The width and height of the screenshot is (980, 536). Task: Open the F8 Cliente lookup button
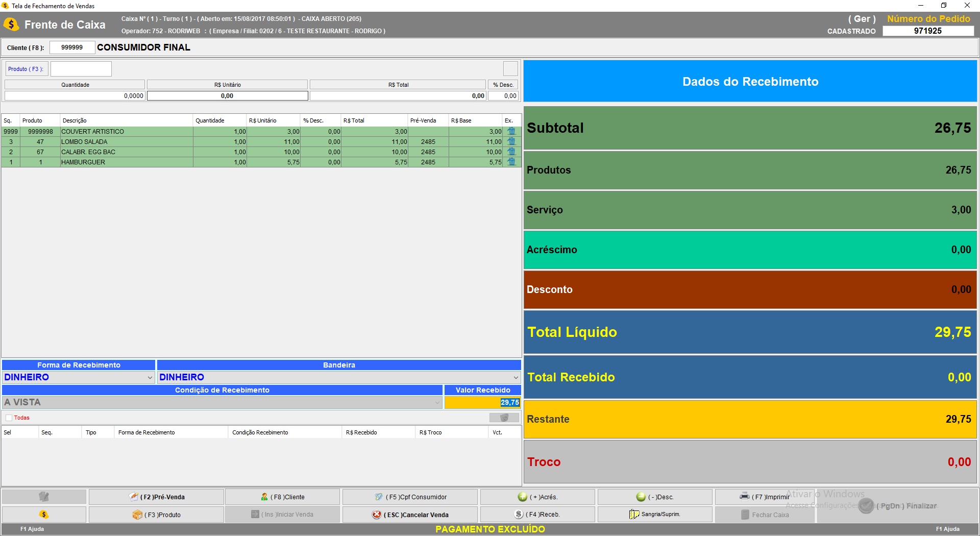coord(282,497)
